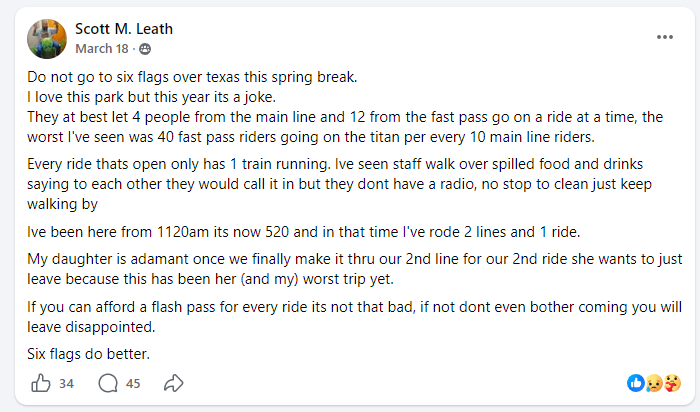The image size is (700, 412).
Task: Click the blue like reaction emoji
Action: click(636, 382)
